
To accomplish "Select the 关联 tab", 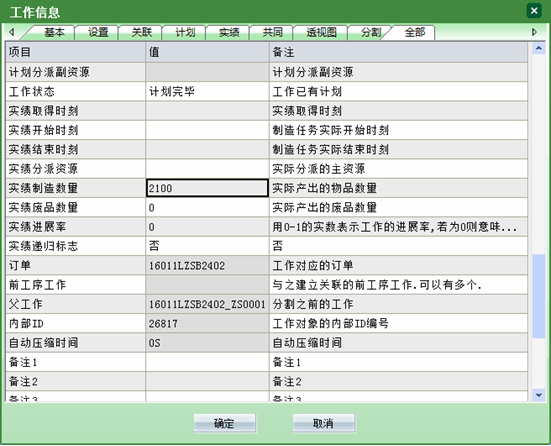I will (x=141, y=33).
